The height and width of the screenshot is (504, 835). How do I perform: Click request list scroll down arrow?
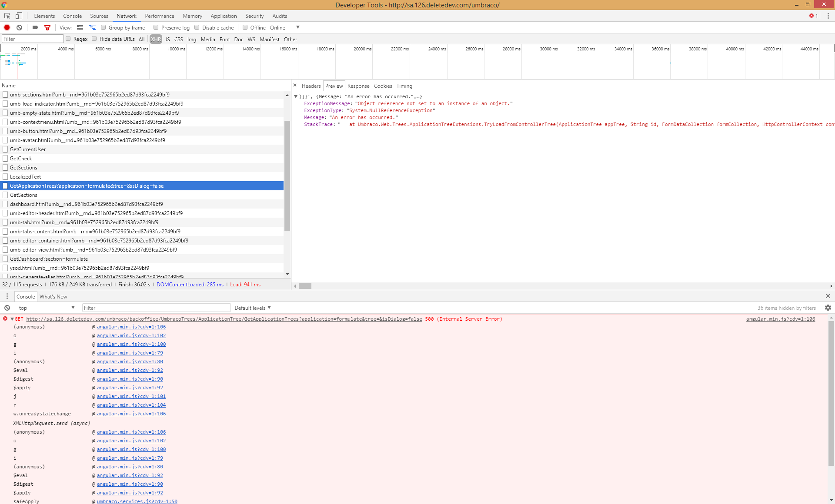point(287,274)
